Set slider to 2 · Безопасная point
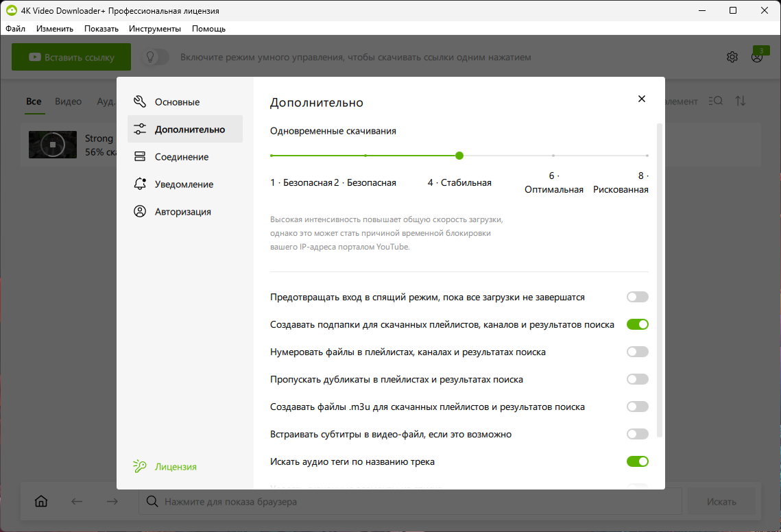 365,156
